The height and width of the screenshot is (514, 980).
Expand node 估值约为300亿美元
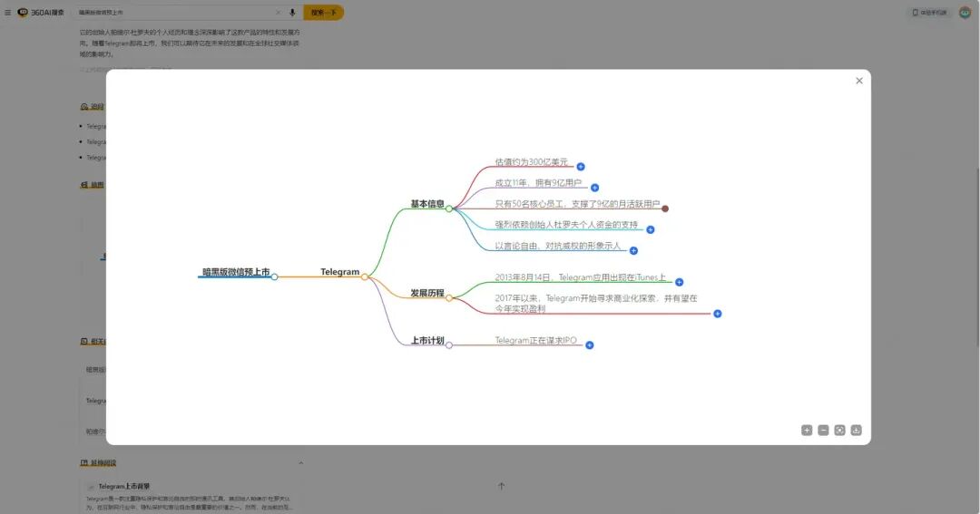point(581,167)
